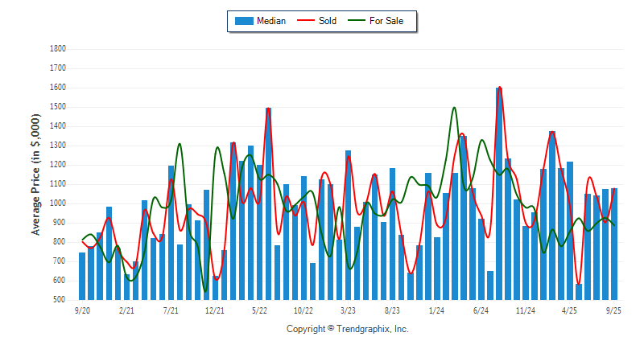The image size is (644, 349).
Task: Click the tallest blue bar near 1600
Action: pos(499,193)
